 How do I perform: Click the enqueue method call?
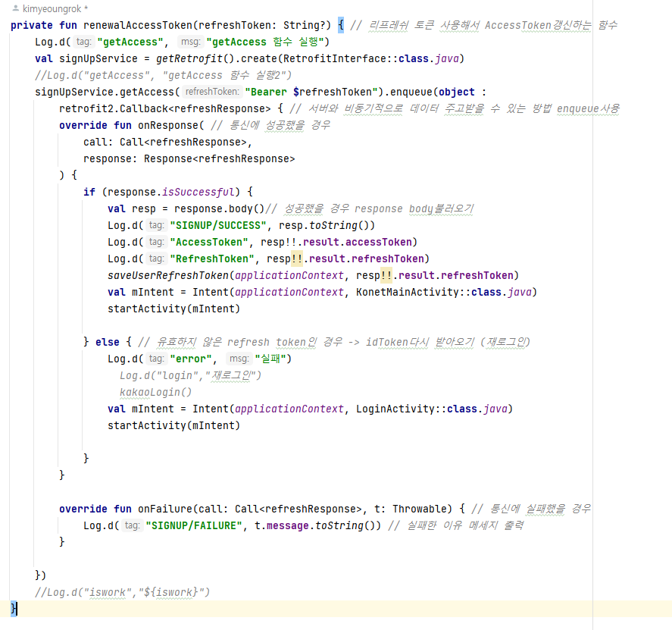(411, 92)
